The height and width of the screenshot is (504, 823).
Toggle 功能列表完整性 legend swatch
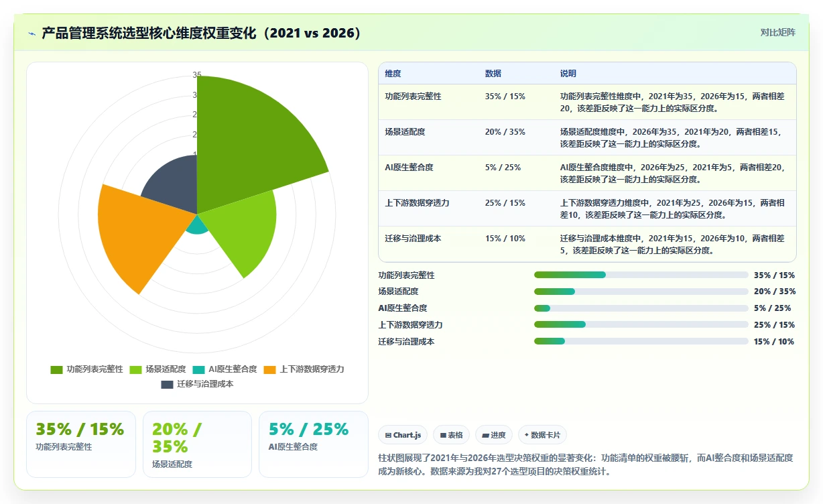click(56, 369)
